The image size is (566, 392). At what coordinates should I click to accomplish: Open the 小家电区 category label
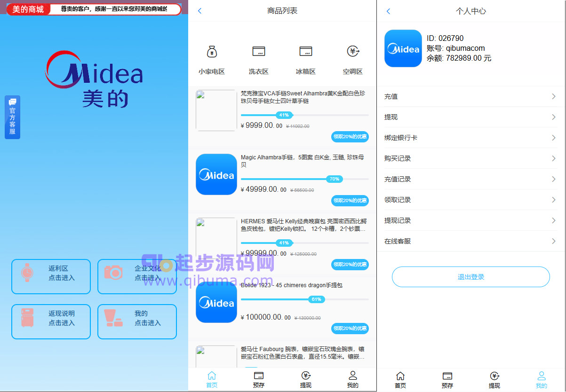pyautogui.click(x=212, y=72)
